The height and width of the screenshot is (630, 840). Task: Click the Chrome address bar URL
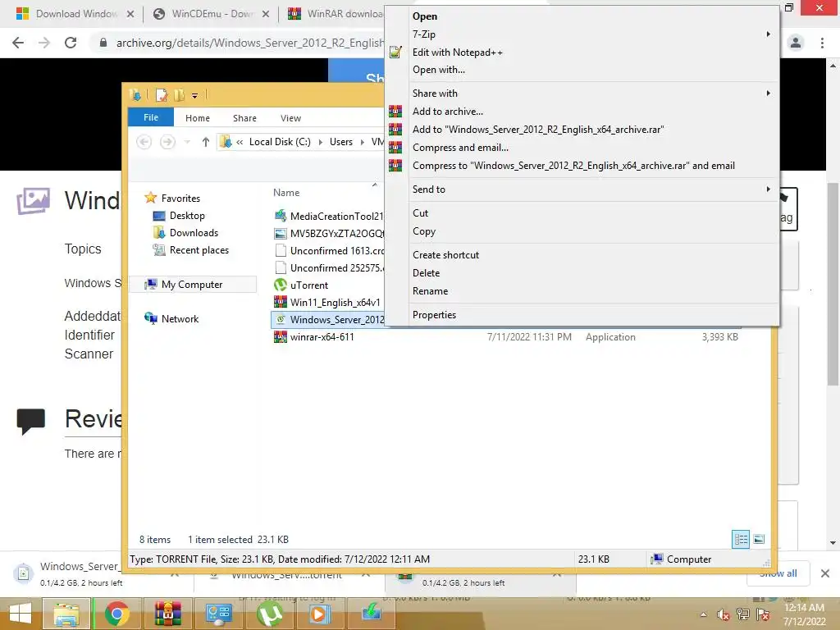pyautogui.click(x=249, y=43)
